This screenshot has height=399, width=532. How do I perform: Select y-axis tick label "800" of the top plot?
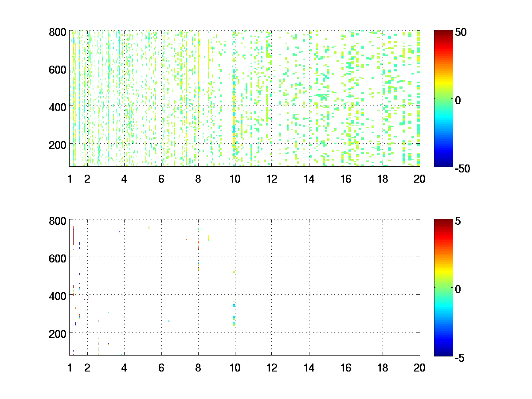(x=58, y=32)
